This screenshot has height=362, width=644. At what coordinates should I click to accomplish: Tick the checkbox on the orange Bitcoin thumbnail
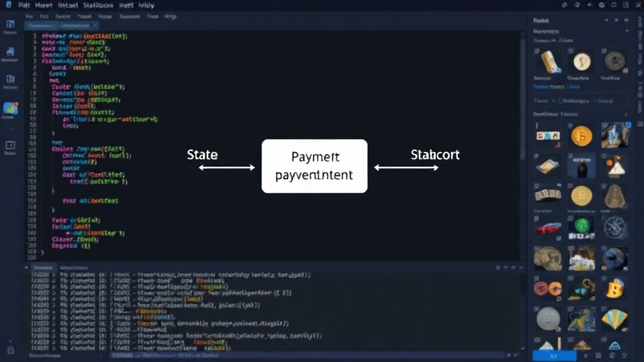[x=570, y=126]
